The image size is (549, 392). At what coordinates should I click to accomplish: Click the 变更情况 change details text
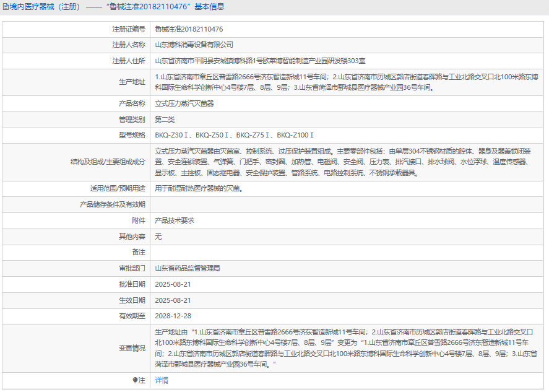tap(346, 348)
